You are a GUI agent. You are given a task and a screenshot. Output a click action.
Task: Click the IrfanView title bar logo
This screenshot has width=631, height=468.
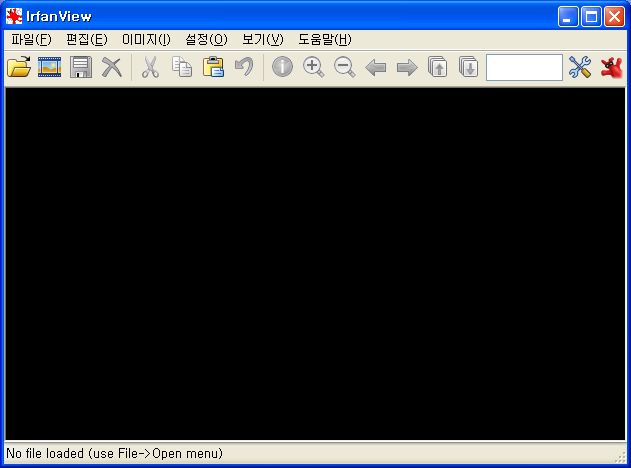14,16
